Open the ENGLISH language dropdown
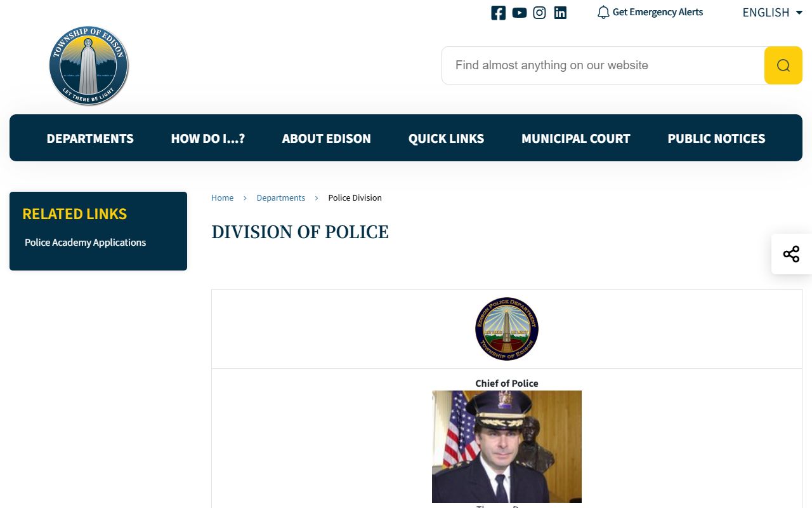Image resolution: width=812 pixels, height=508 pixels. (x=772, y=13)
